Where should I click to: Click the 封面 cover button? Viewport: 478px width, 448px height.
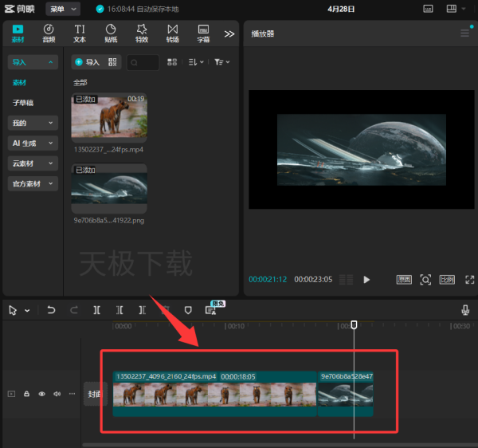(x=96, y=394)
